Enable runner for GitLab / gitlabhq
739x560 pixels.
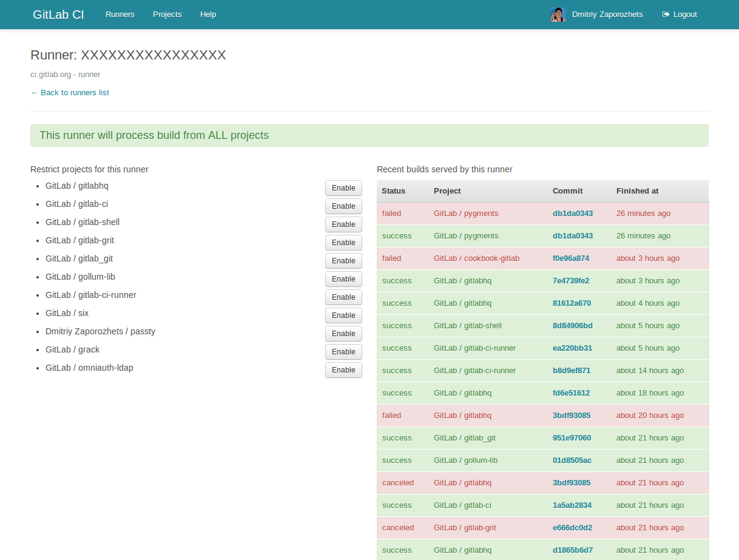tap(343, 188)
